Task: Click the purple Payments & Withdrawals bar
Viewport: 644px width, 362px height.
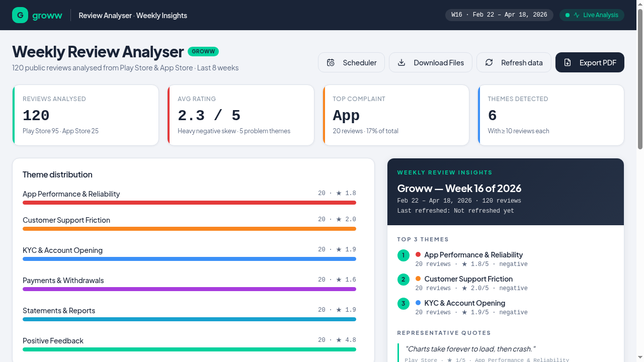Action: 189,289
